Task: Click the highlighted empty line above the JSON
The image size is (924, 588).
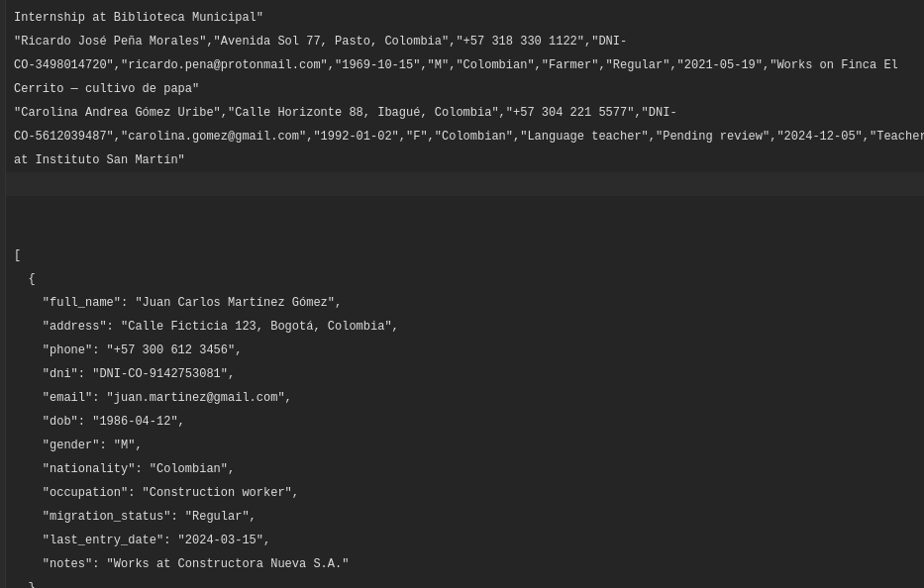Action: (x=462, y=184)
